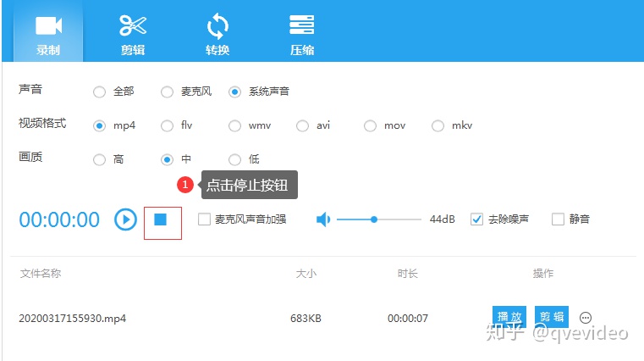Open more options for the recorded file
Viewport: 644px width, 361px height.
tap(586, 318)
